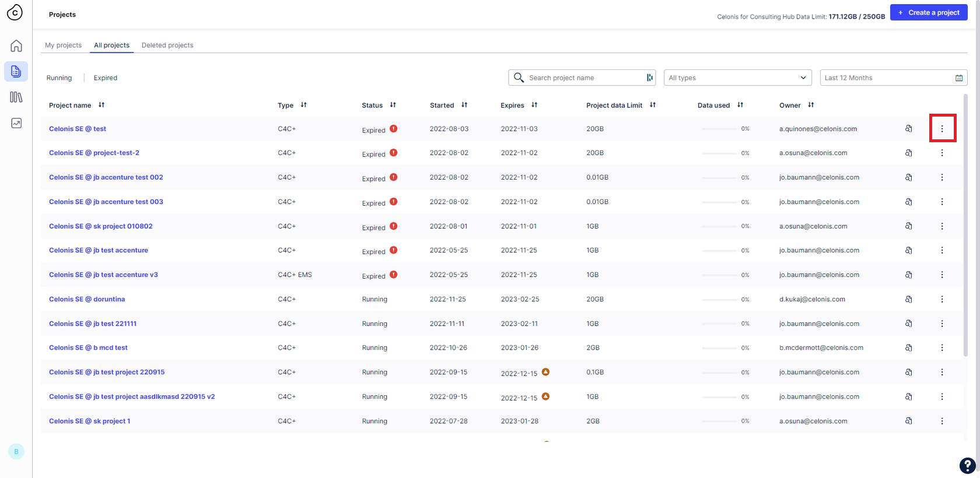The height and width of the screenshot is (478, 980).
Task: Open more options for jb test 221111 row
Action: tap(942, 324)
